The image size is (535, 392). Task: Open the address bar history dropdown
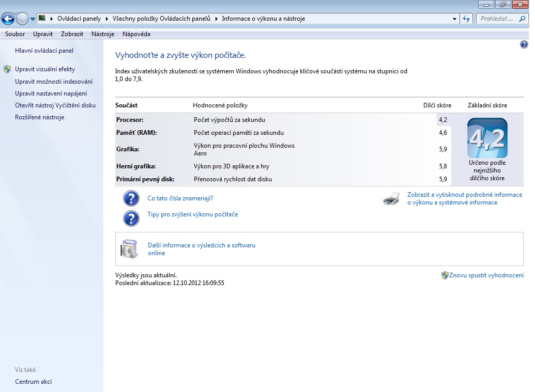454,19
